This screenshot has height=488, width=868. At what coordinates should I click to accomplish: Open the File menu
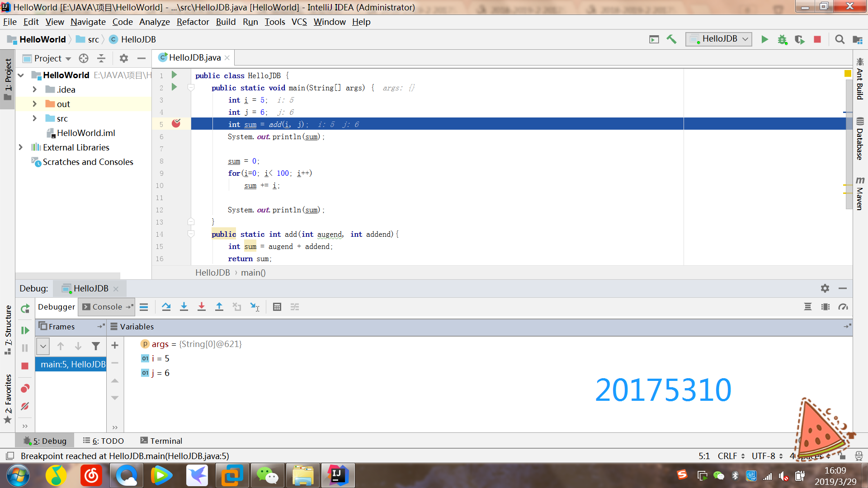coord(9,22)
